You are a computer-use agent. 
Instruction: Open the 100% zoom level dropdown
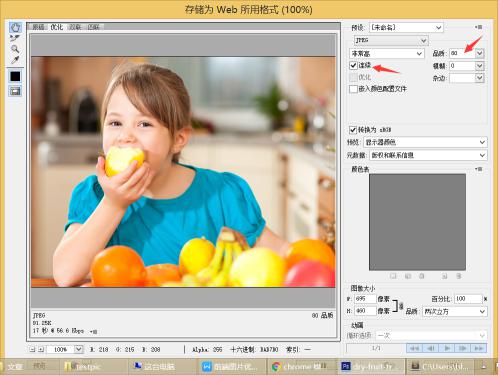(x=78, y=349)
